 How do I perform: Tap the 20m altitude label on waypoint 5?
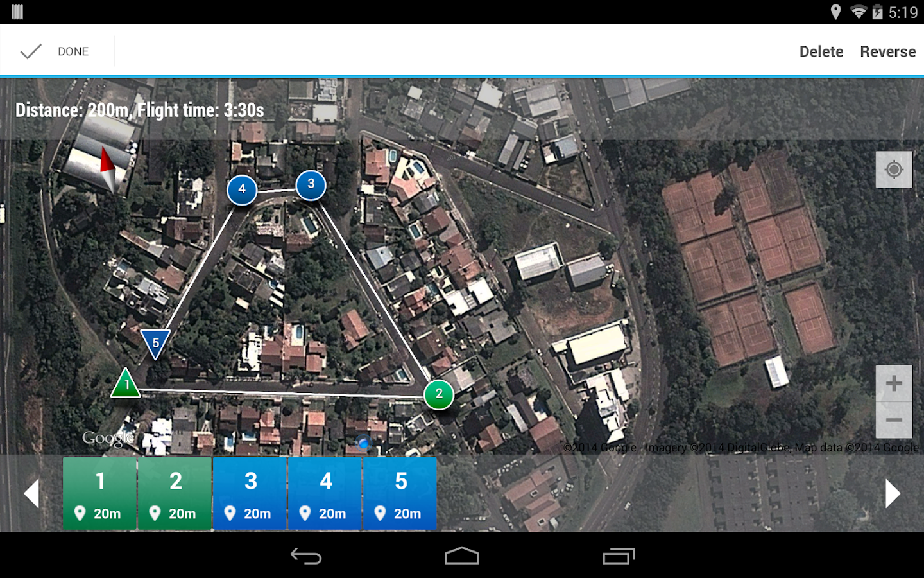(409, 513)
